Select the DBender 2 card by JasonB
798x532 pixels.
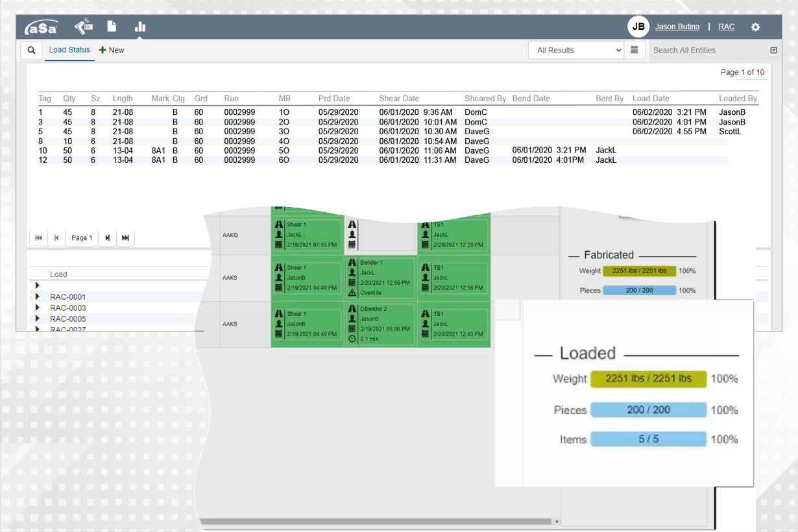(380, 324)
